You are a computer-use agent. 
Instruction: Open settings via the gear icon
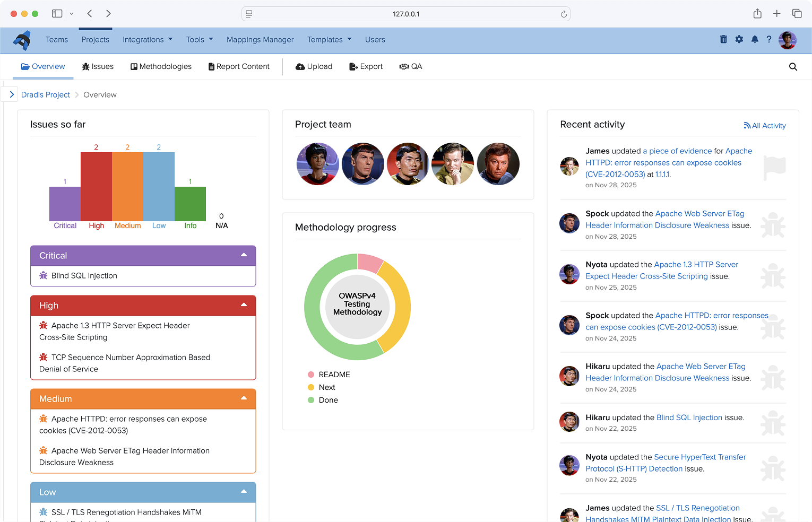coord(739,39)
